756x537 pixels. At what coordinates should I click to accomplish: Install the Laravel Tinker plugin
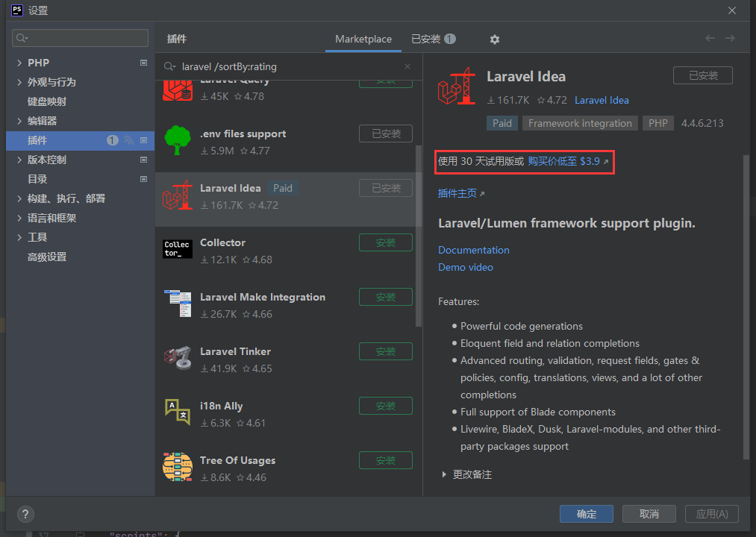click(386, 351)
